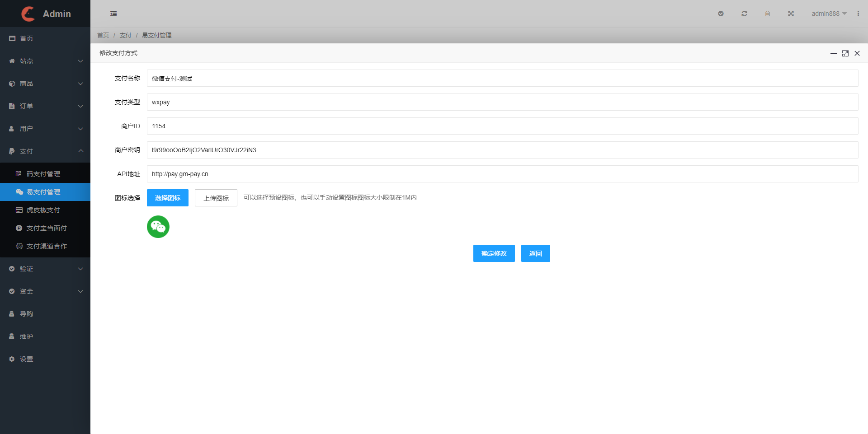Focus the 商户密钥 input field
Viewport: 868px width, 434px height.
(x=502, y=150)
